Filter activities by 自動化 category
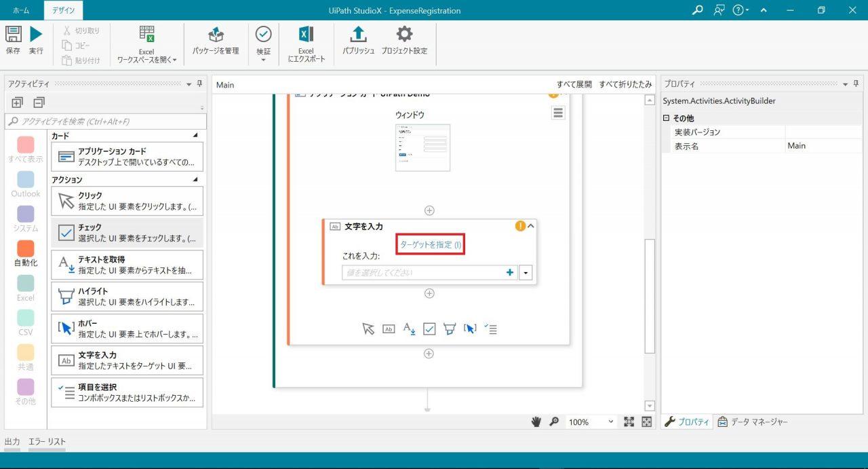 [25, 253]
